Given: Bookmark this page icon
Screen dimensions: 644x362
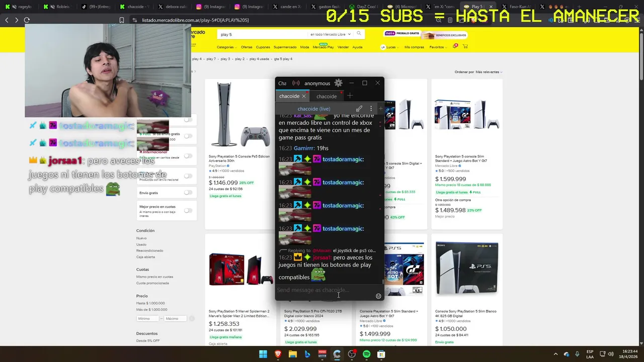Looking at the screenshot, I should pyautogui.click(x=122, y=20).
